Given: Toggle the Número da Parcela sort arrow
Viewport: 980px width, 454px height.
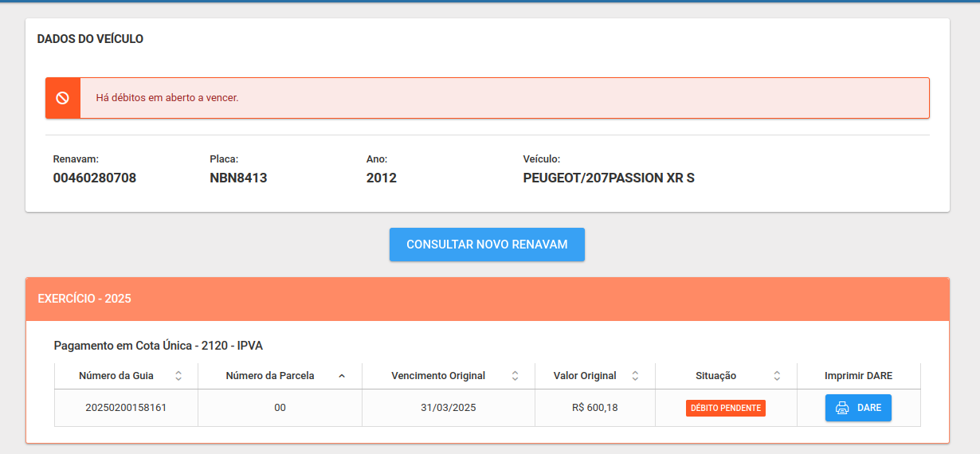Looking at the screenshot, I should pos(342,376).
